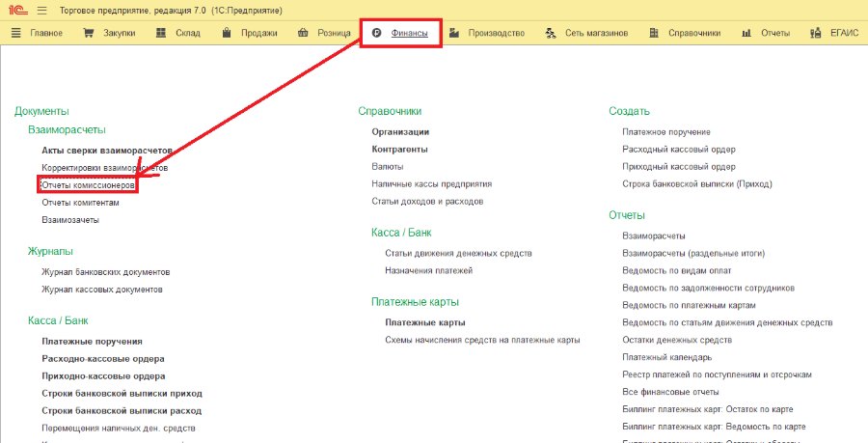The width and height of the screenshot is (868, 443).
Task: Open Журнал кассовых документов
Action: [x=102, y=290]
